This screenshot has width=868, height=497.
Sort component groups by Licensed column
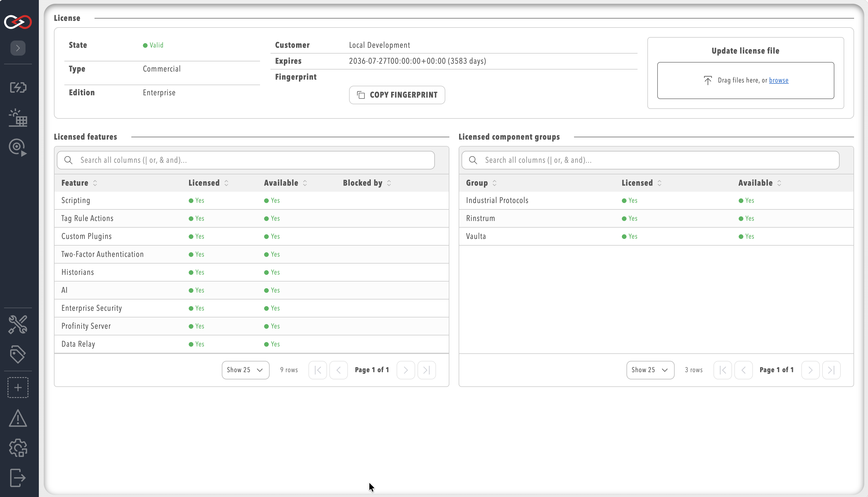coord(642,183)
